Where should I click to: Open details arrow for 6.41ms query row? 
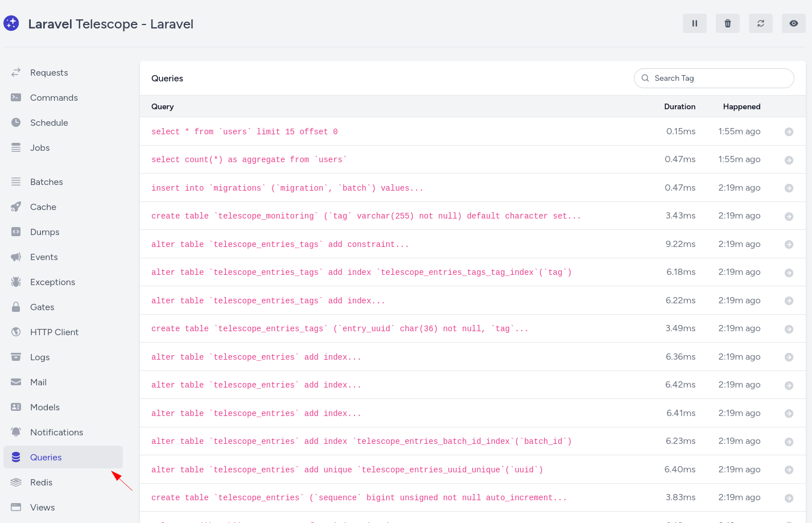click(x=789, y=413)
